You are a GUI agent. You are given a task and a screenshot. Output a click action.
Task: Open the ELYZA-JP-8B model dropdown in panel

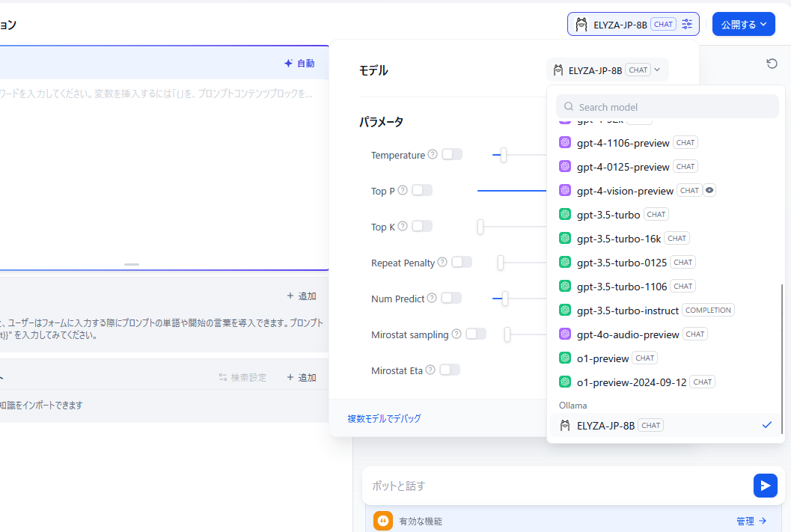coord(608,70)
